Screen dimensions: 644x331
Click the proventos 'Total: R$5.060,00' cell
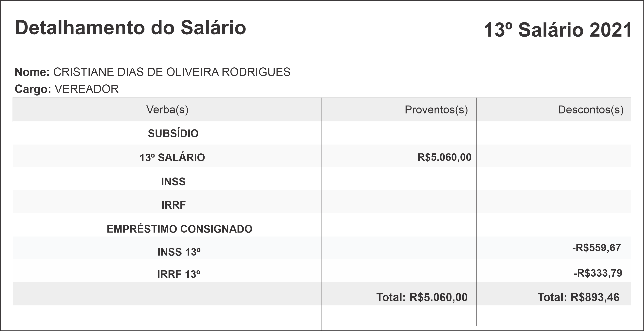click(422, 297)
